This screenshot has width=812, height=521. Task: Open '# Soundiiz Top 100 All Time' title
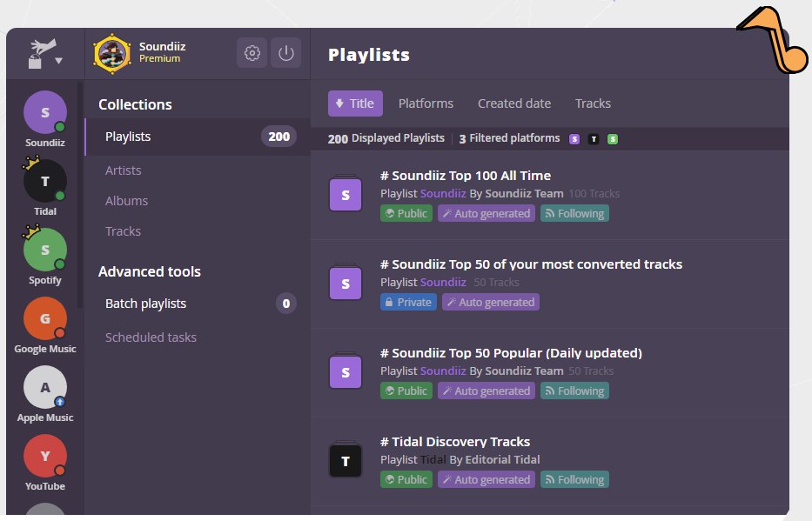[x=466, y=176]
